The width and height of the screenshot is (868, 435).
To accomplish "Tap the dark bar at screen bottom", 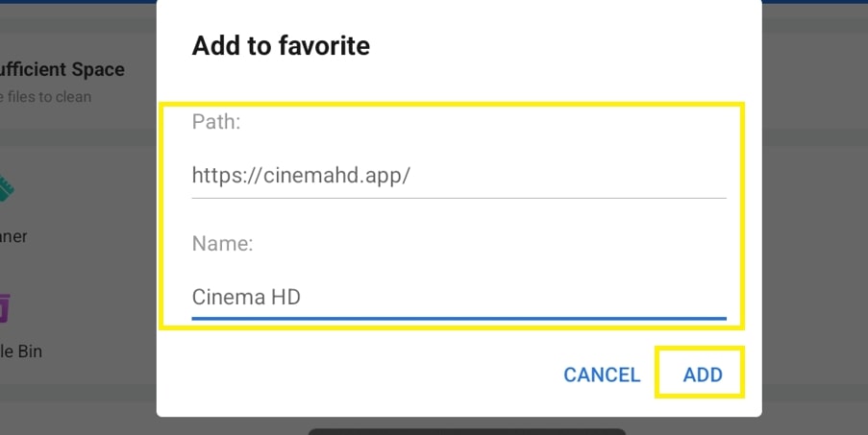I will [x=466, y=432].
